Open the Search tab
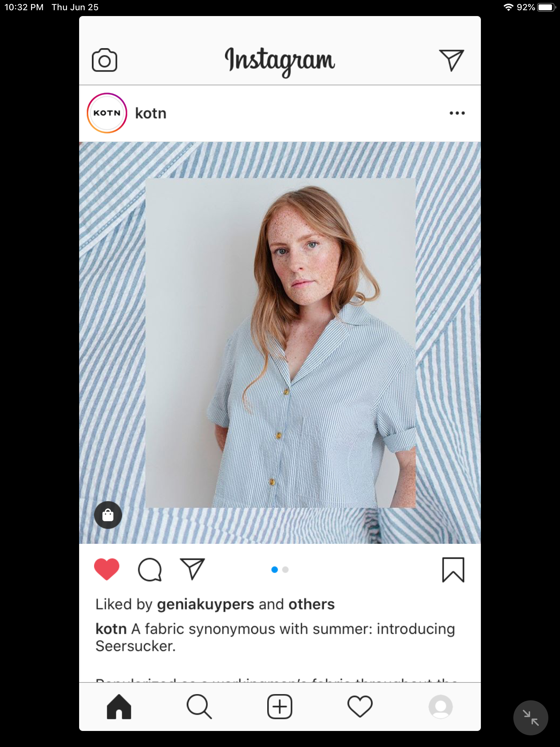Viewport: 560px width, 747px height. pos(199,707)
